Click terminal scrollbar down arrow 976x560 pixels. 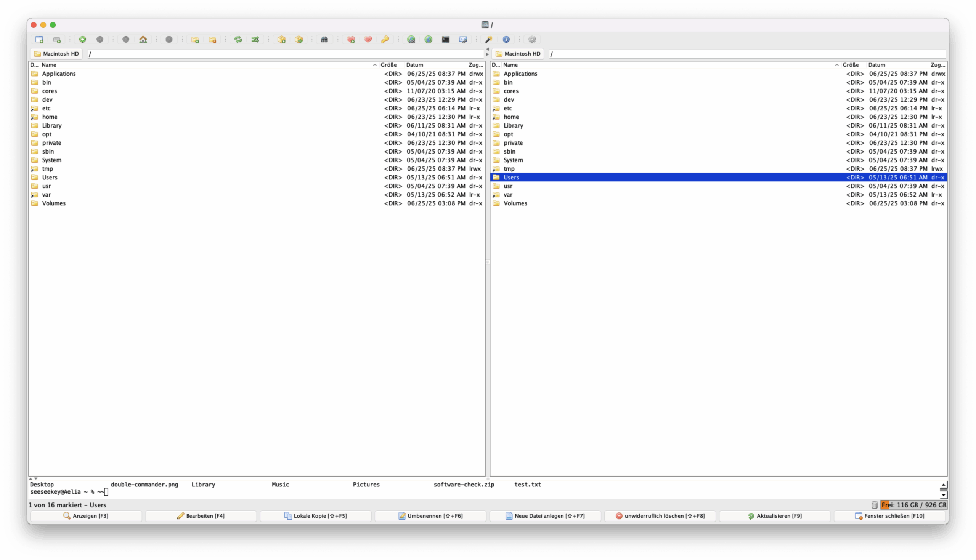(x=943, y=495)
